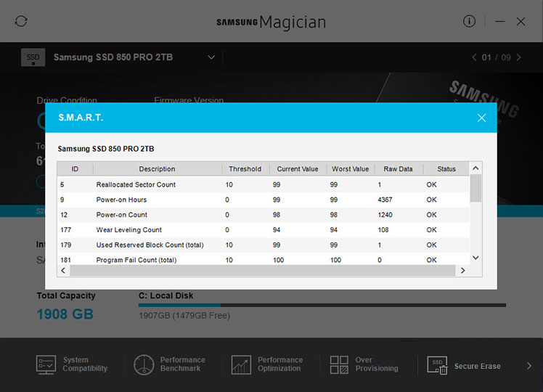
Task: Click the ID cell 179
Action: point(66,245)
